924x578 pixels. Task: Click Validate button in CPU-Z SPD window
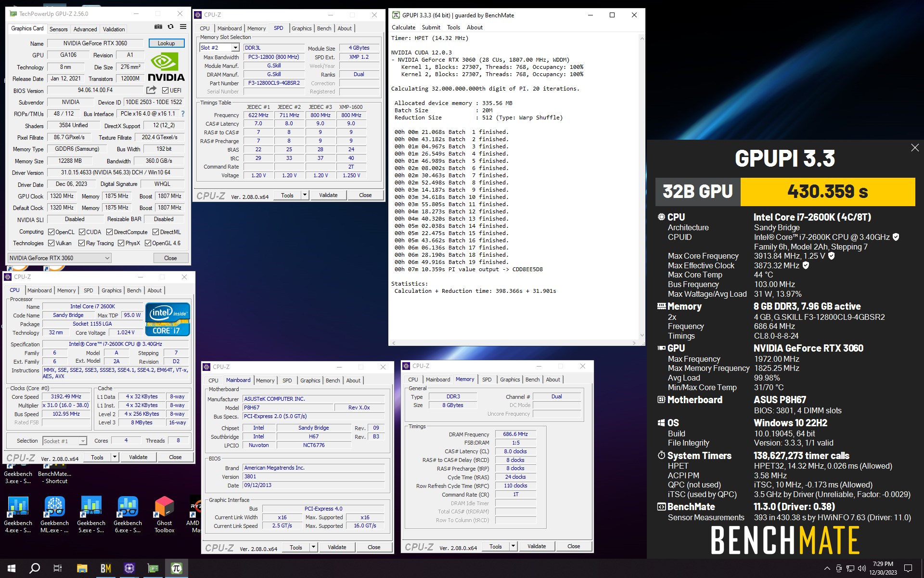[328, 195]
